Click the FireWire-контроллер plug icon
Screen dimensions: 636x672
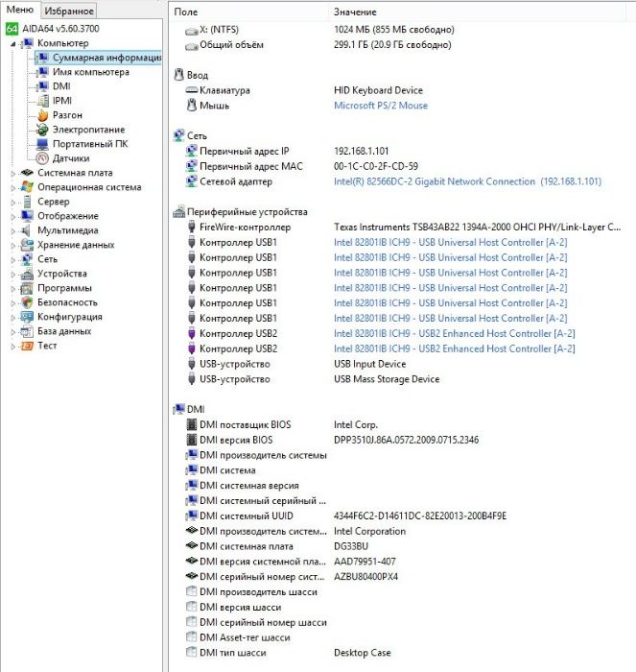click(x=192, y=227)
